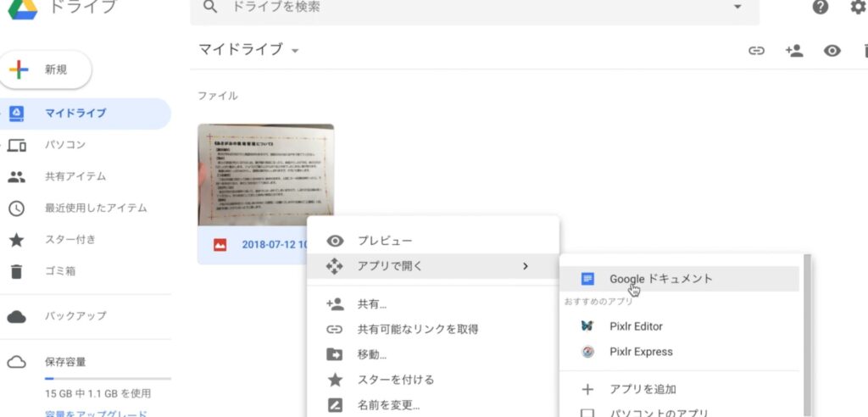Click the 容量をアップグレード link

(96, 413)
